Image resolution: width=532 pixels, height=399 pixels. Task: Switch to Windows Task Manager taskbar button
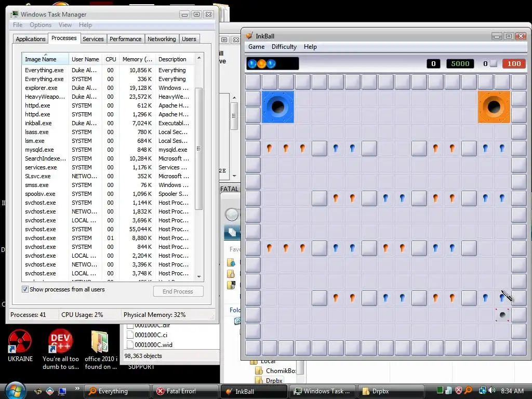[322, 391]
